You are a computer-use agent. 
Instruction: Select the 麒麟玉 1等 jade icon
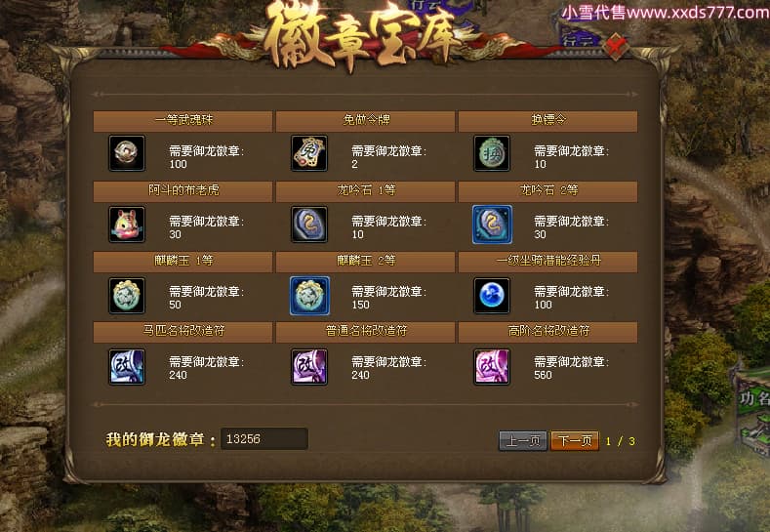(127, 295)
